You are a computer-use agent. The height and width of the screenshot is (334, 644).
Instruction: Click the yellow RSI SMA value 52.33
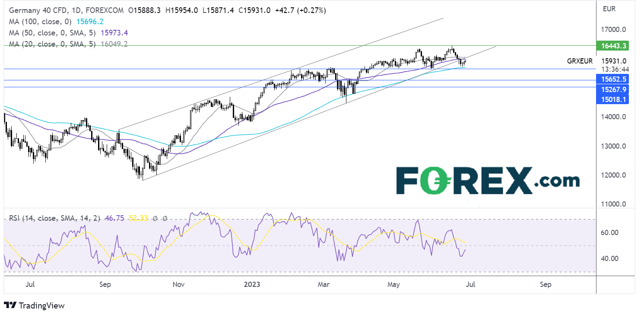[139, 219]
